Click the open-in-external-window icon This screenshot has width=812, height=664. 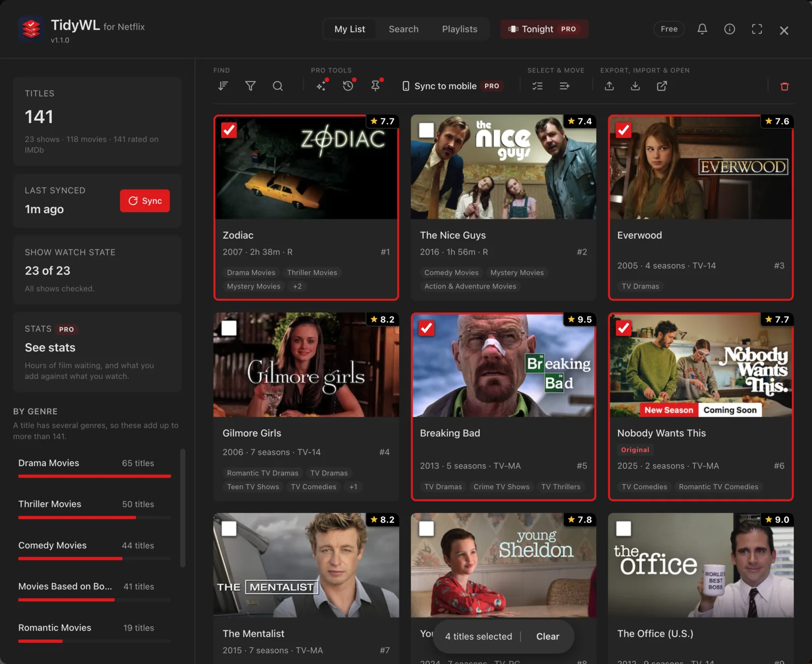click(662, 86)
